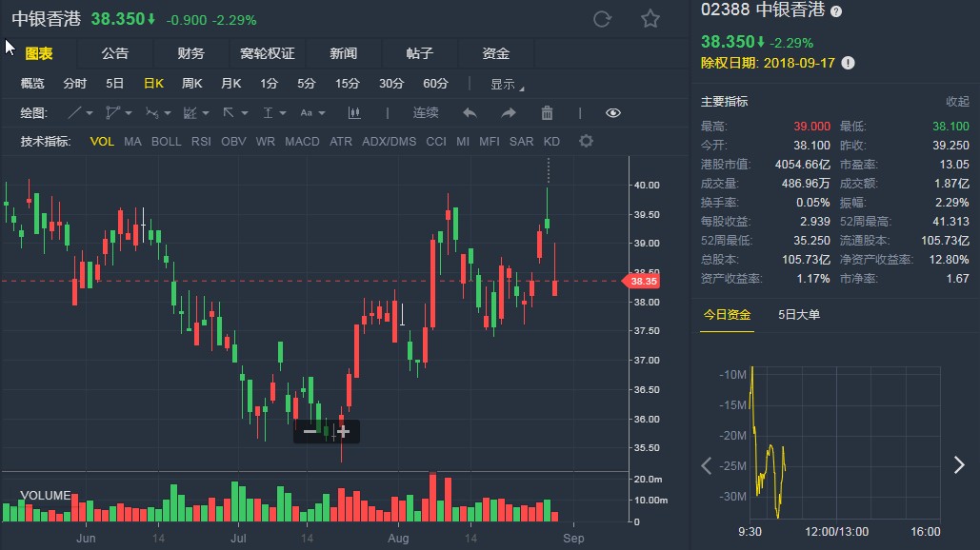Select the 周K chart period
Image resolution: width=980 pixels, height=550 pixels.
coord(192,84)
